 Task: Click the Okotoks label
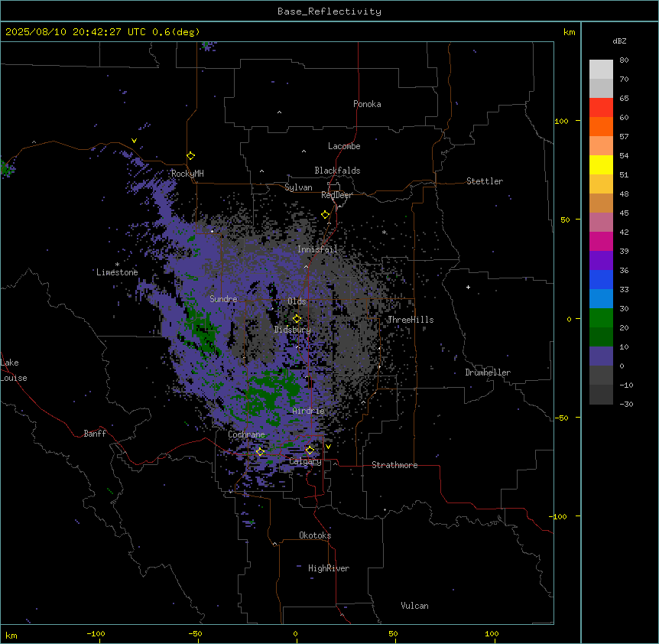[315, 535]
